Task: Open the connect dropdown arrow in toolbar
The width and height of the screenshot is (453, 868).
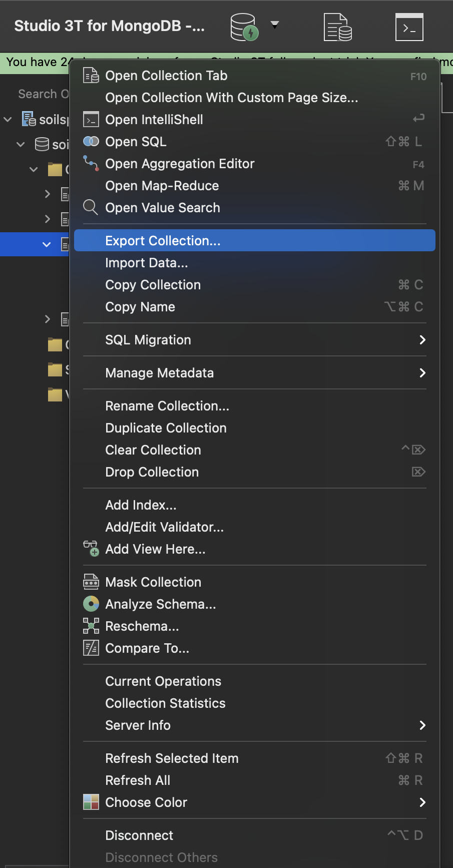Action: pos(274,24)
